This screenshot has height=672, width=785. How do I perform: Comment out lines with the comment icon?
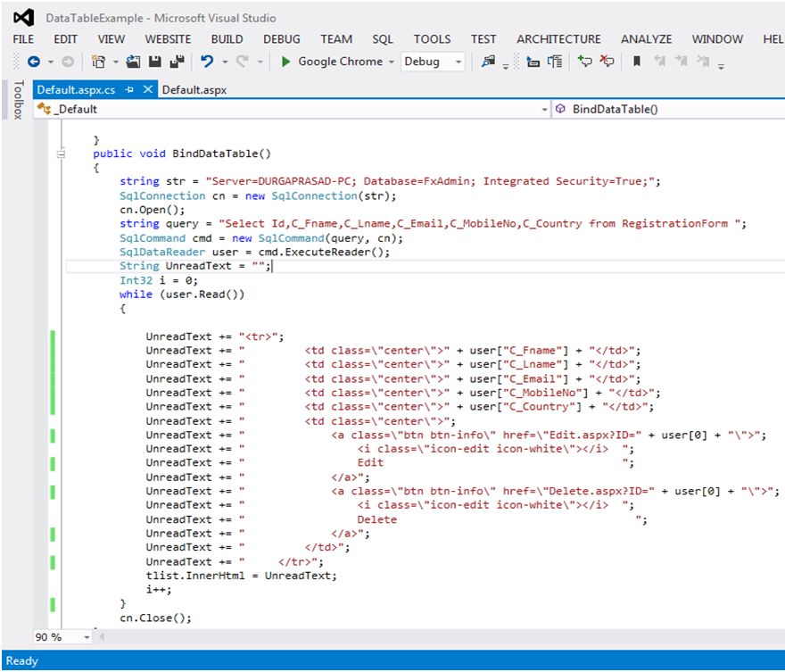(584, 62)
